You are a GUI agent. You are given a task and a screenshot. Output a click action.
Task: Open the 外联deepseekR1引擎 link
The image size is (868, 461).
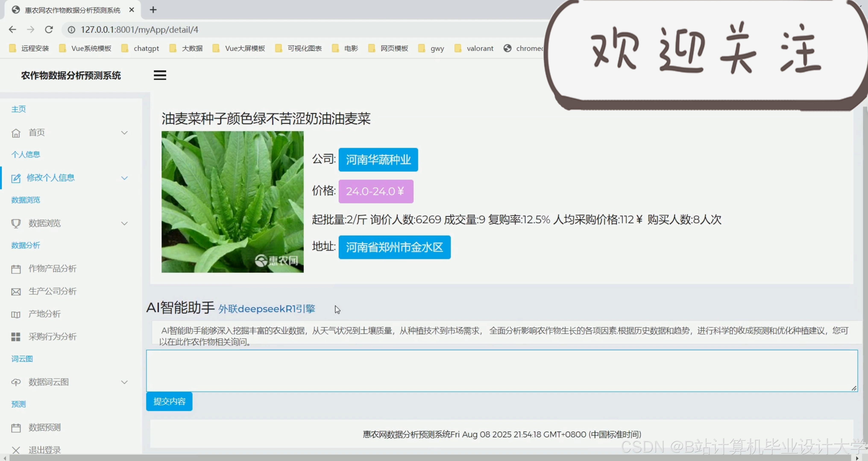pyautogui.click(x=266, y=309)
